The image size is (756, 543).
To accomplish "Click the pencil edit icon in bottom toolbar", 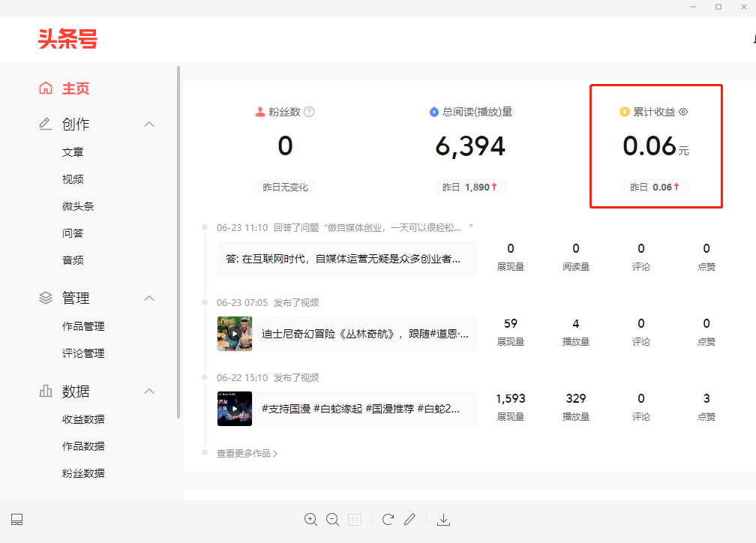I will (409, 519).
